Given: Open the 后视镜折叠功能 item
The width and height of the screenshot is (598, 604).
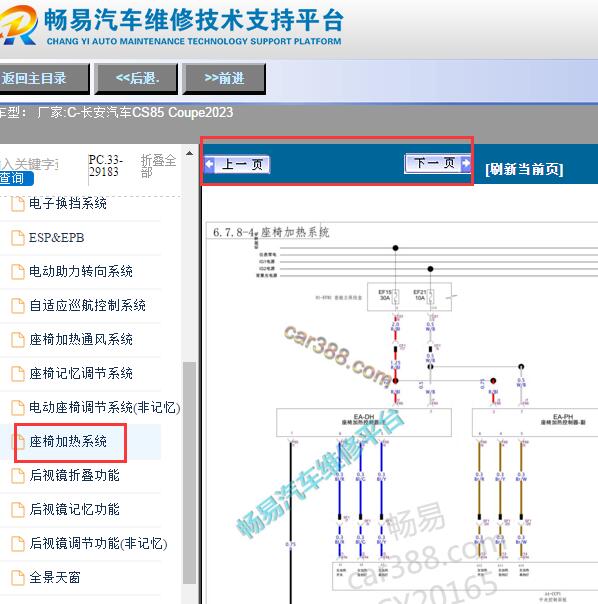Looking at the screenshot, I should (x=74, y=475).
